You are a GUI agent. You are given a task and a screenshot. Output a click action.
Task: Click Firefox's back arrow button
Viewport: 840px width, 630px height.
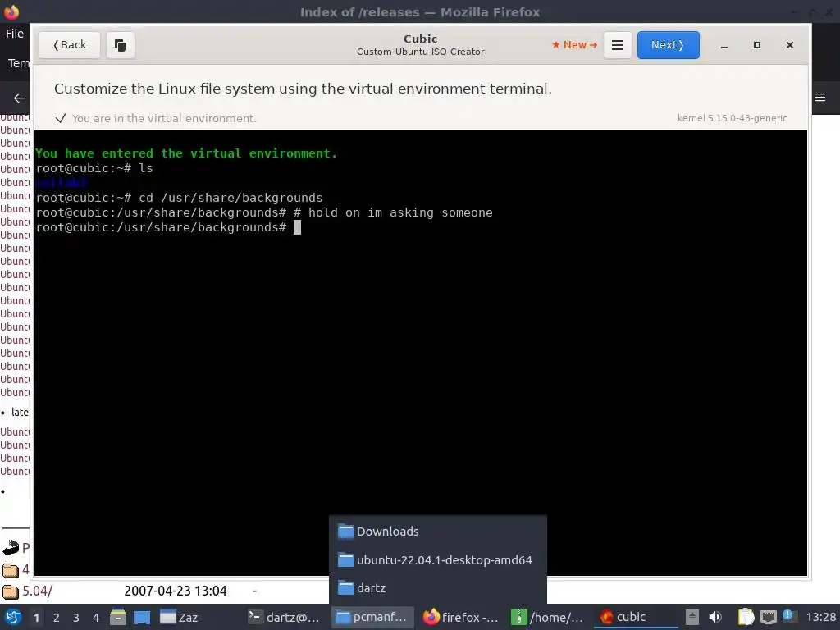tap(20, 98)
